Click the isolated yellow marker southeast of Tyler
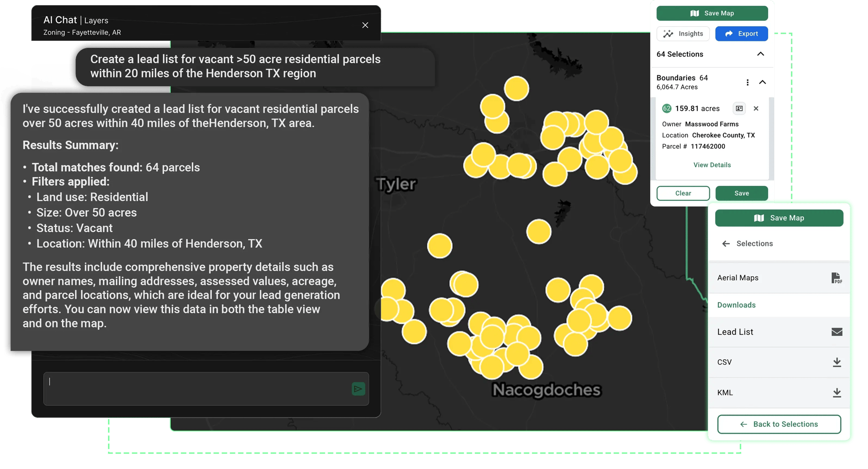868x469 pixels. pos(440,246)
